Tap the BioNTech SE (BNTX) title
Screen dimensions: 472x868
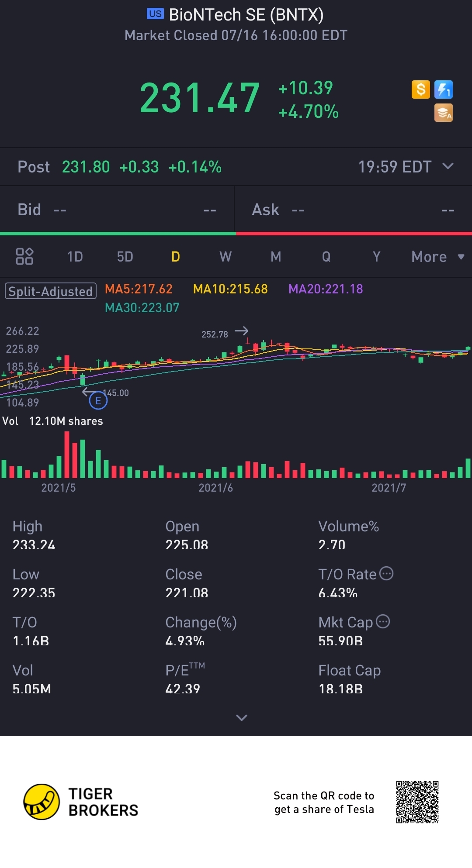pos(246,15)
